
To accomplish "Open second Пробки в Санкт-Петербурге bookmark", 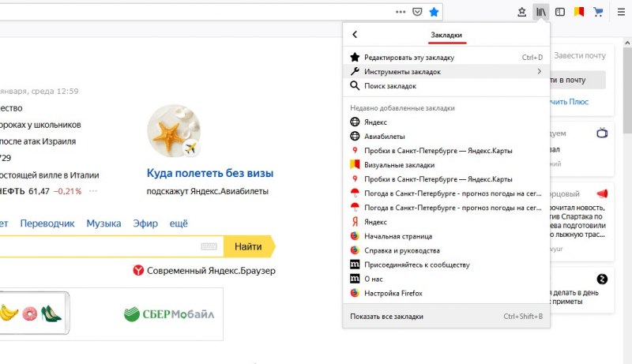I will pos(446,179).
